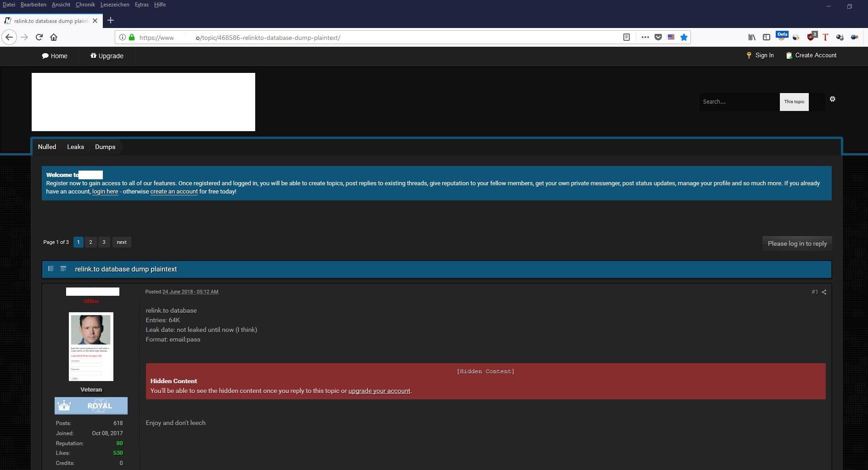This screenshot has width=868, height=470.
Task: Close the relink.to database dump tab
Action: pyautogui.click(x=95, y=21)
